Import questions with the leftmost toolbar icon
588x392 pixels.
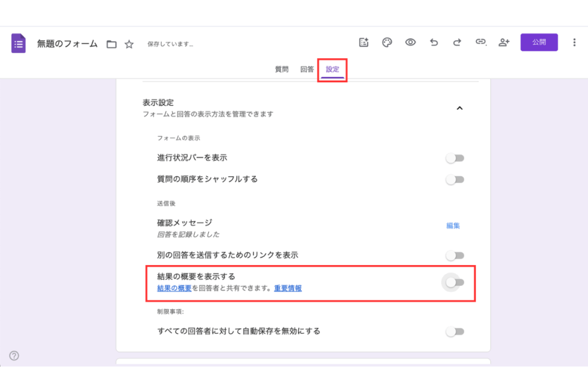click(363, 42)
